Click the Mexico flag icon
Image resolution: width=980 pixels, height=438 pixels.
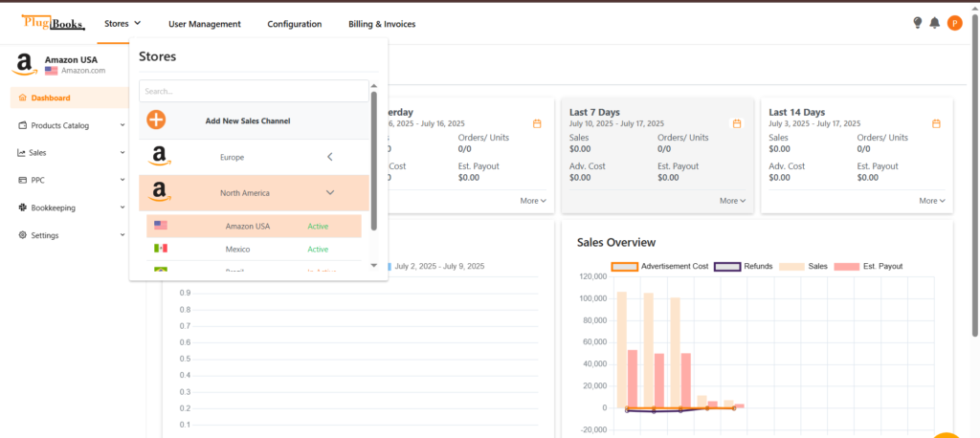161,248
